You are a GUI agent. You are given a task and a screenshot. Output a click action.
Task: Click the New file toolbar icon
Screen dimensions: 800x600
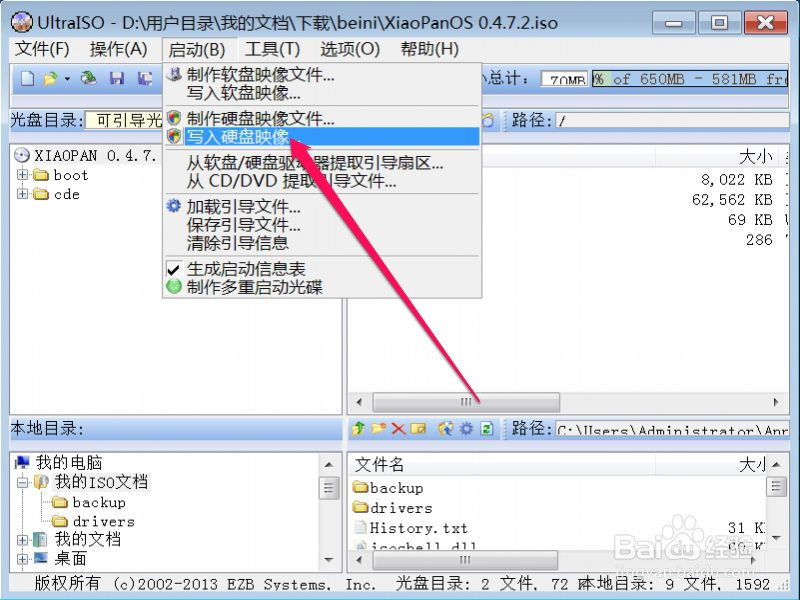click(x=28, y=79)
